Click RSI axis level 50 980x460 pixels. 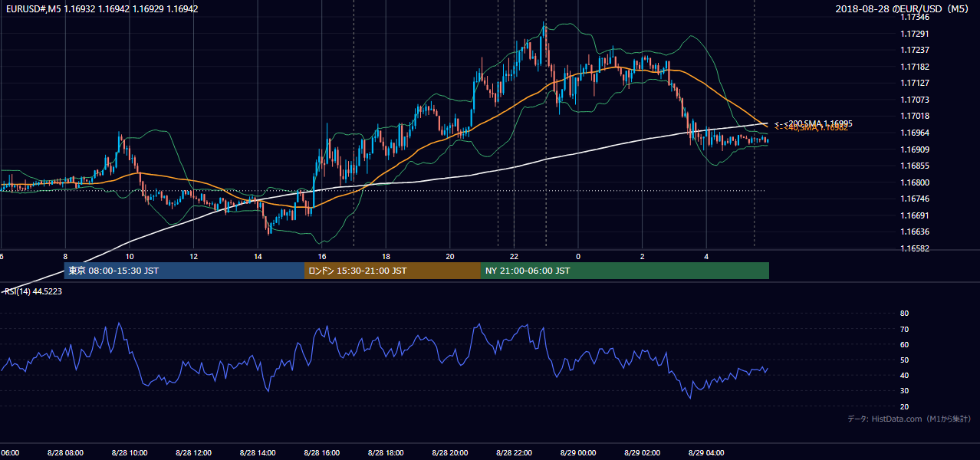coord(904,360)
